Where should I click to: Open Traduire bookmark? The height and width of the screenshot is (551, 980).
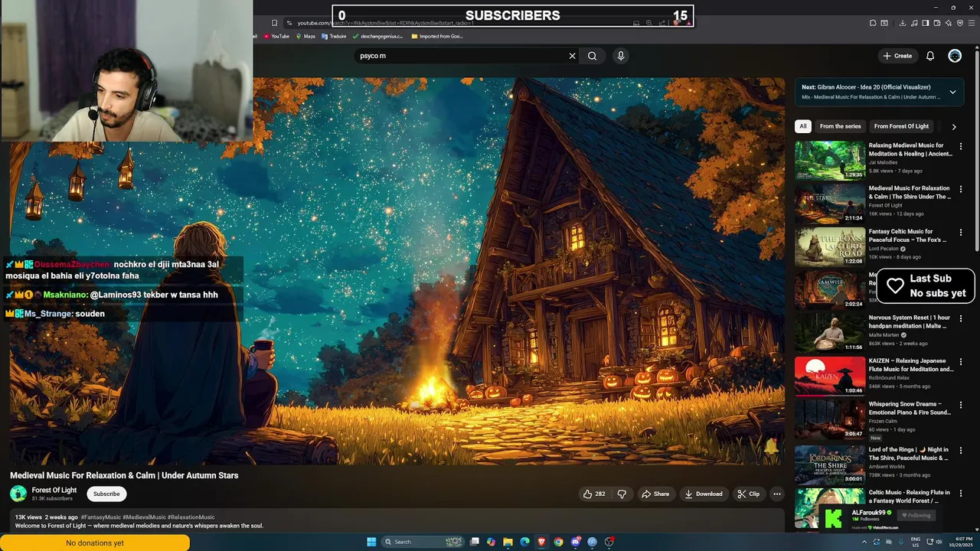coord(334,36)
